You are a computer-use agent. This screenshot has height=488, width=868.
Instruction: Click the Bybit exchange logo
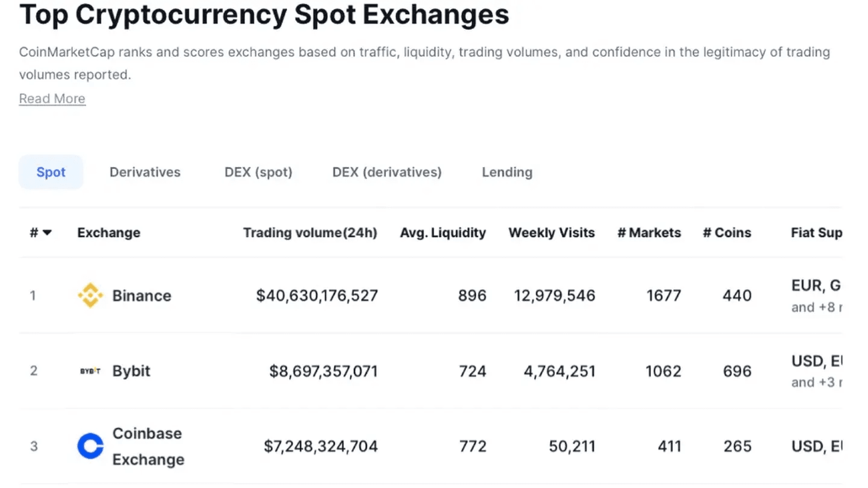89,371
